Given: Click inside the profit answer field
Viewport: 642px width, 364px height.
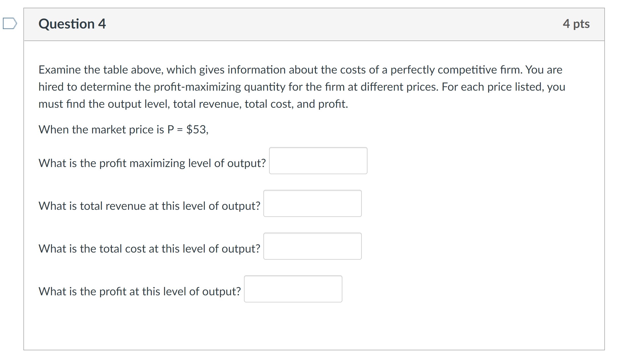Looking at the screenshot, I should (x=293, y=289).
